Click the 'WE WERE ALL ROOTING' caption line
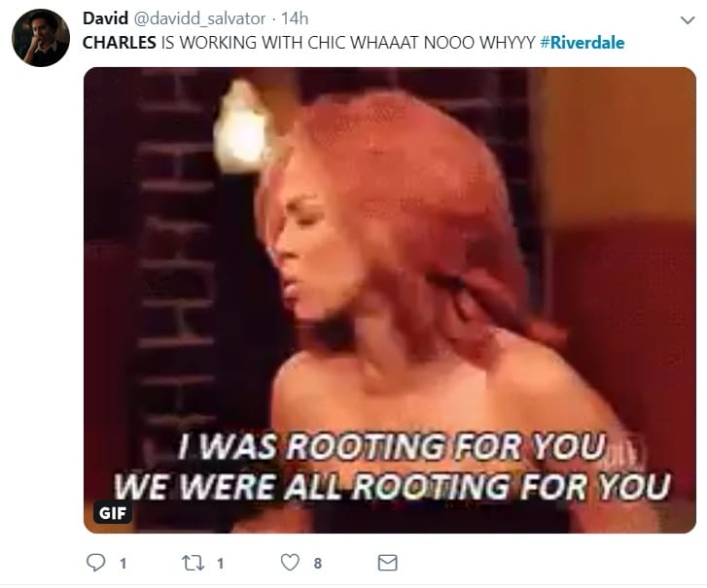707x588 pixels. [391, 486]
